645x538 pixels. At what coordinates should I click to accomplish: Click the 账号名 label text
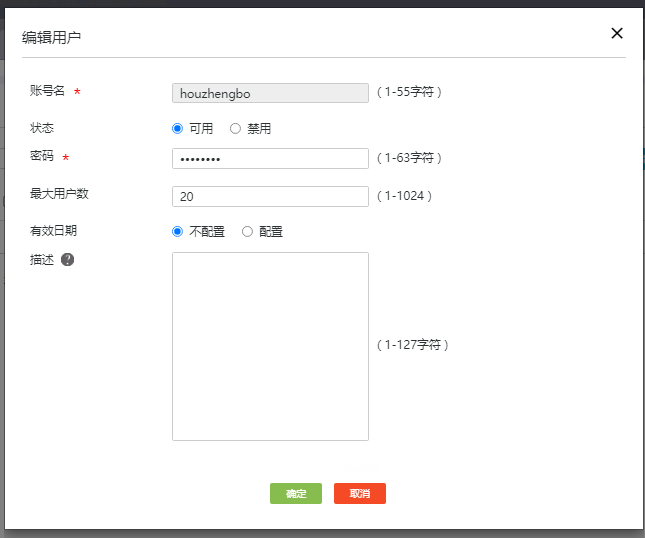click(x=47, y=91)
